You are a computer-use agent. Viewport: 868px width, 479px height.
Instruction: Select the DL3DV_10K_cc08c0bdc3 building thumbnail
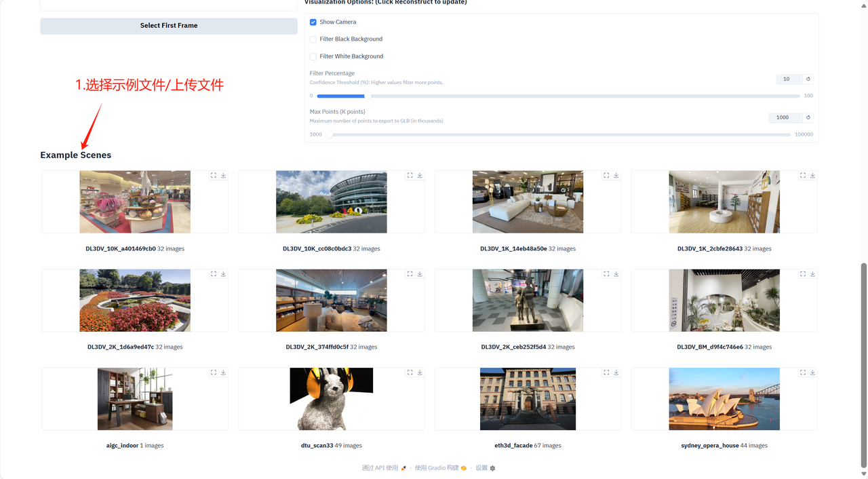tap(332, 202)
